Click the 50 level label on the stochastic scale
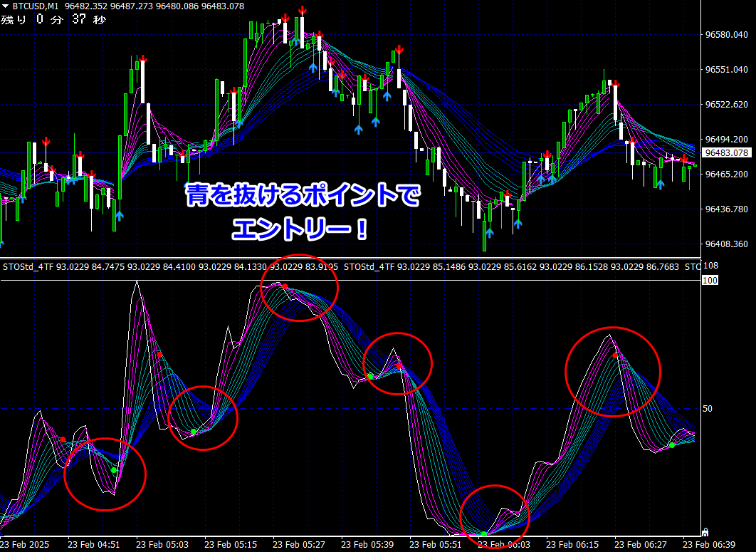 708,408
